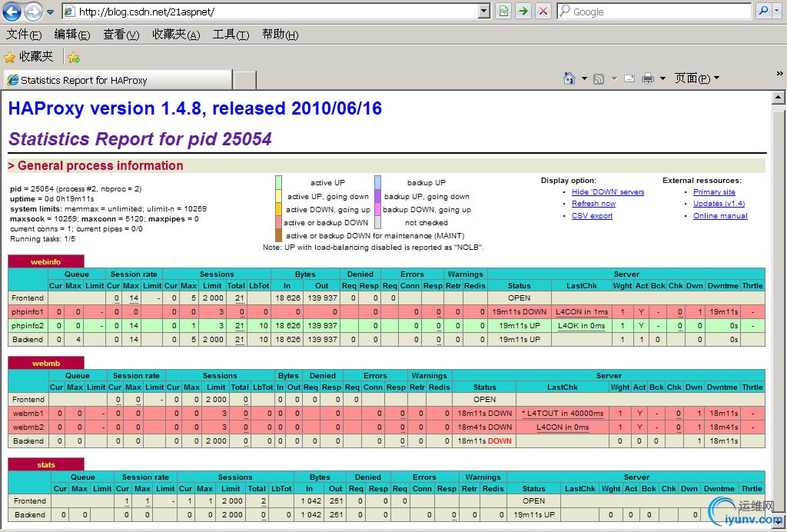787x532 pixels.
Task: Expand the address bar URL dropdown
Action: [x=483, y=12]
